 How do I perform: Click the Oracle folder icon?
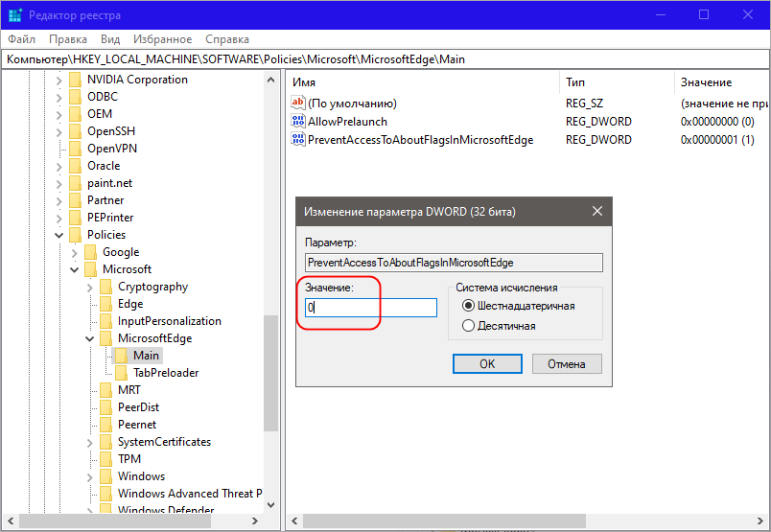click(75, 166)
